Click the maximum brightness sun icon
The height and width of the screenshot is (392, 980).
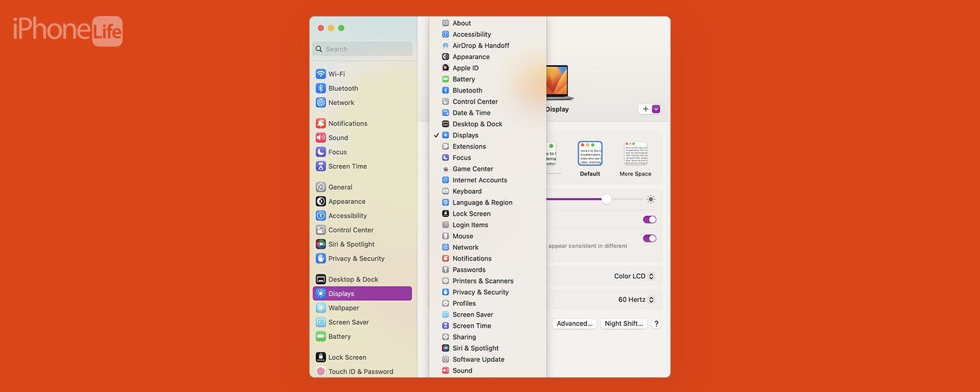[x=651, y=199]
